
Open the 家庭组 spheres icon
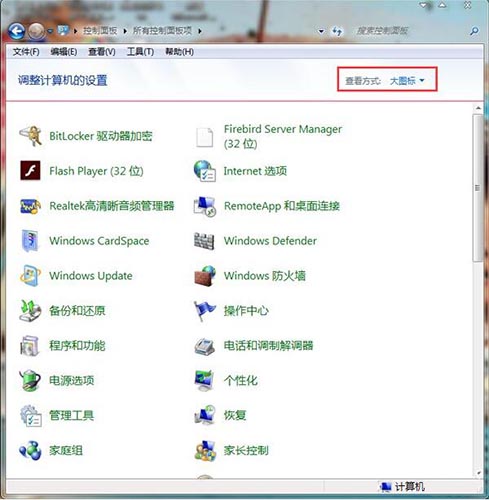30,451
